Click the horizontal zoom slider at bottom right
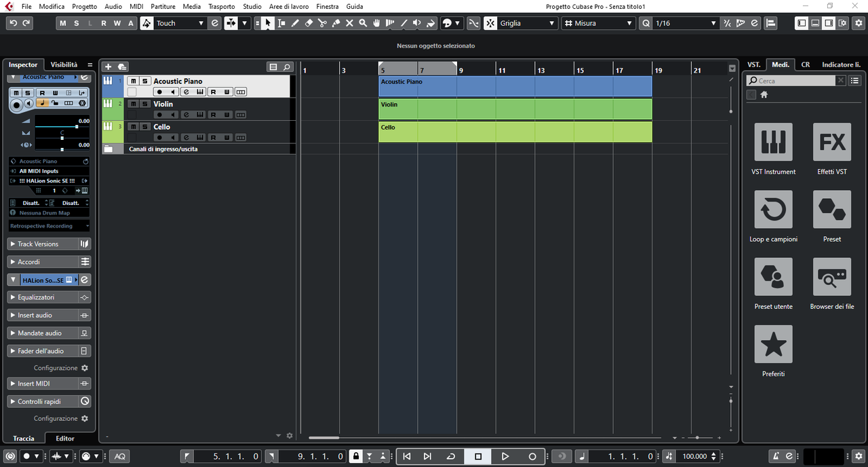Viewport: 868px width, 467px height. coord(698,438)
